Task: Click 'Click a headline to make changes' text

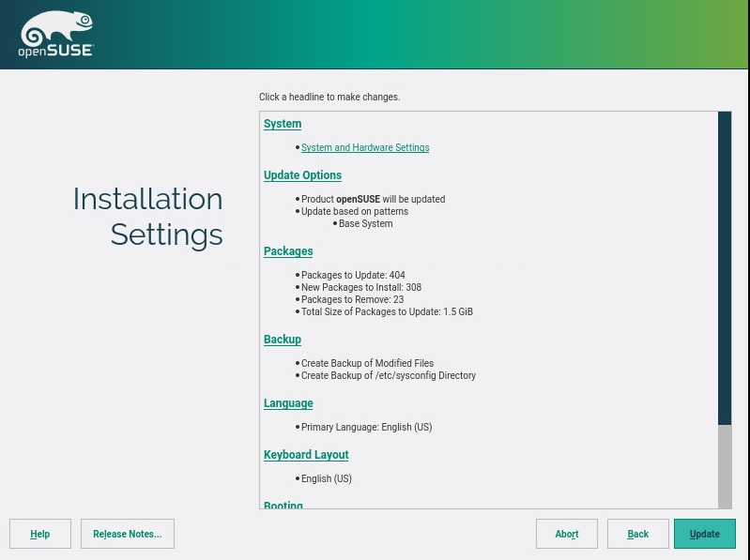Action: click(329, 97)
